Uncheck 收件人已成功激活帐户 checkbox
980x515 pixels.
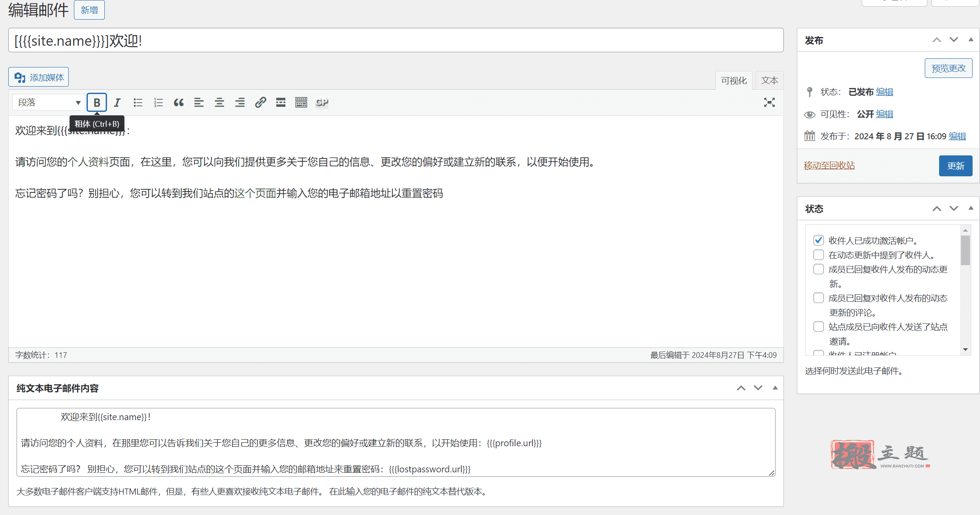pyautogui.click(x=818, y=240)
